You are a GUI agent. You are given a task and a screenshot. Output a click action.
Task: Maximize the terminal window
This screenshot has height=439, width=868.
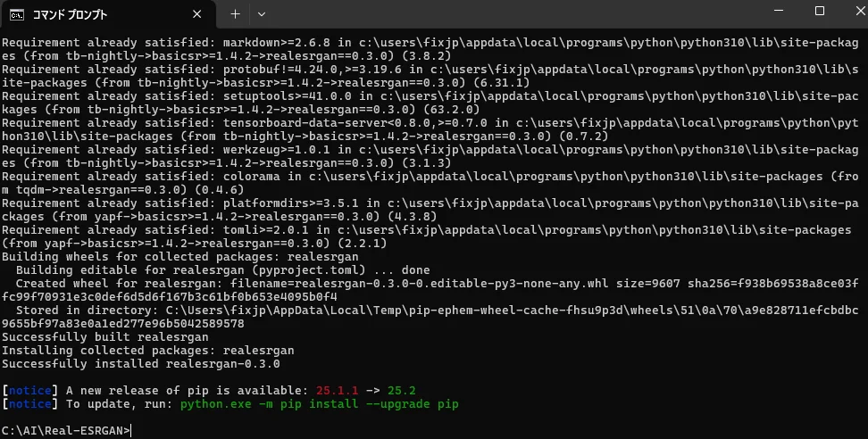pyautogui.click(x=819, y=12)
